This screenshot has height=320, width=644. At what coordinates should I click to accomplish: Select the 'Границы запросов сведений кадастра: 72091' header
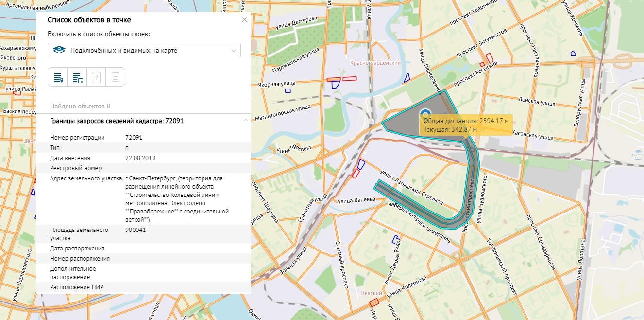pyautogui.click(x=117, y=121)
